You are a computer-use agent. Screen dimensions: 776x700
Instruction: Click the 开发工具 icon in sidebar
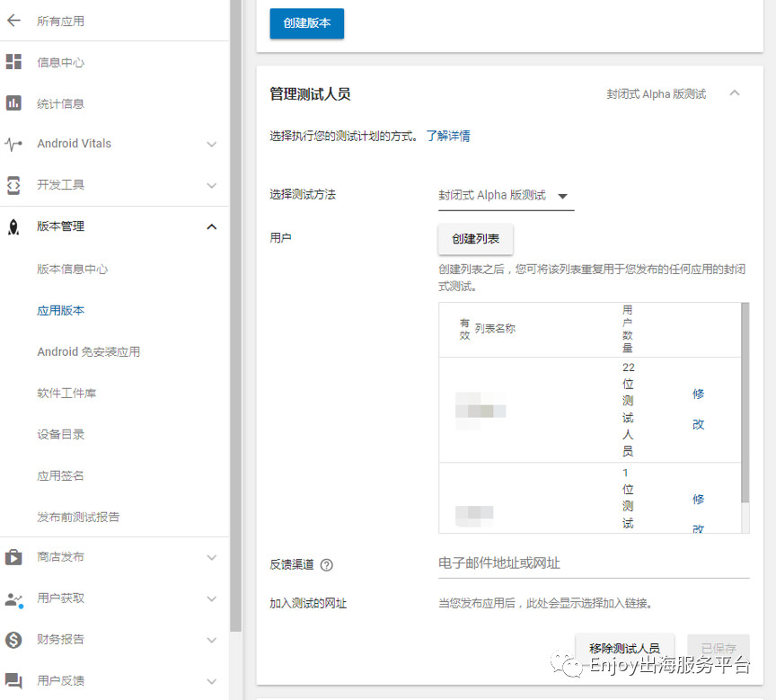click(13, 185)
